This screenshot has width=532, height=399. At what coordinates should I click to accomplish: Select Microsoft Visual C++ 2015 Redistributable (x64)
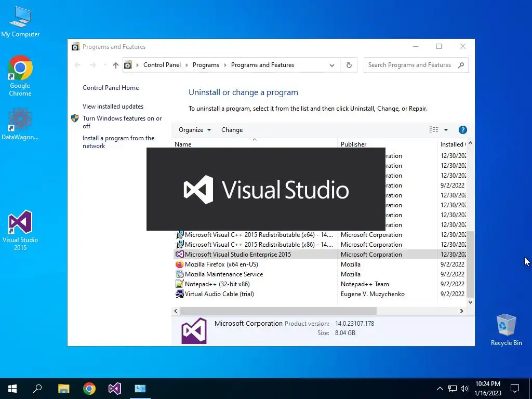click(x=255, y=235)
